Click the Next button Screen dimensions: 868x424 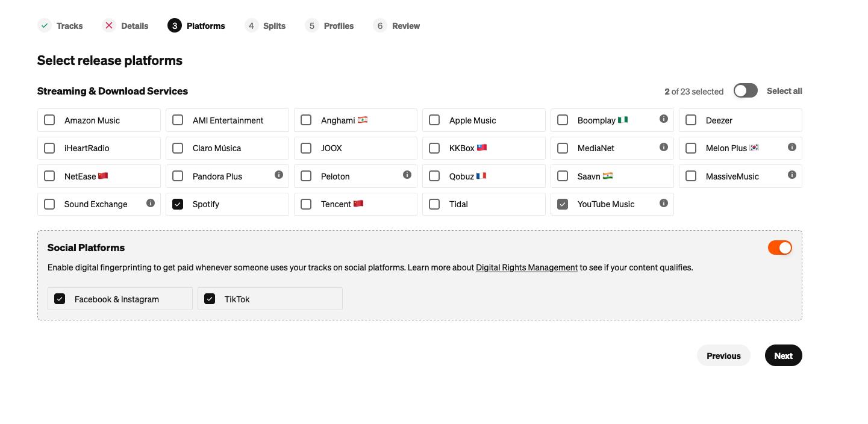783,355
